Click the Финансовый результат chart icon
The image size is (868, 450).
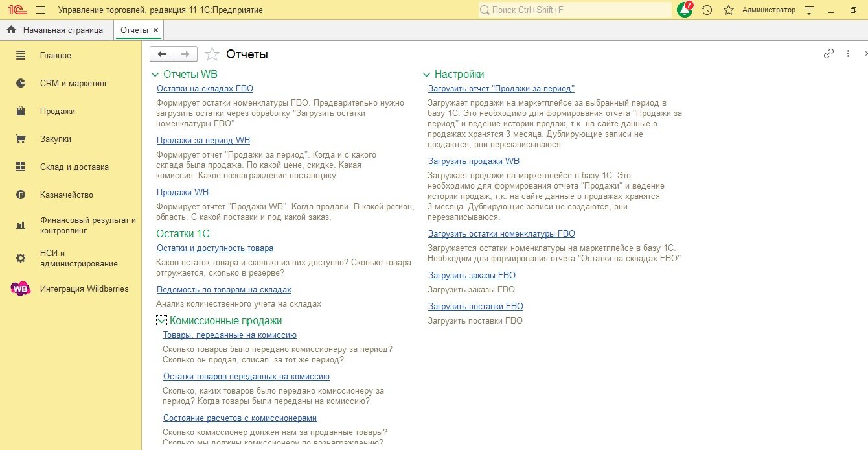[x=21, y=226]
